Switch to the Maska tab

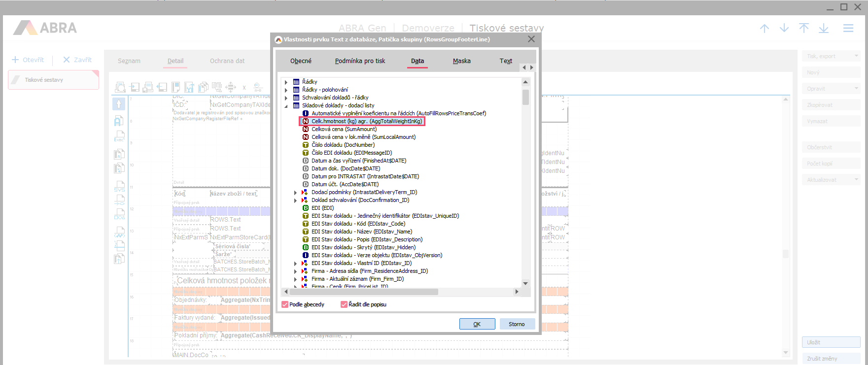point(462,61)
